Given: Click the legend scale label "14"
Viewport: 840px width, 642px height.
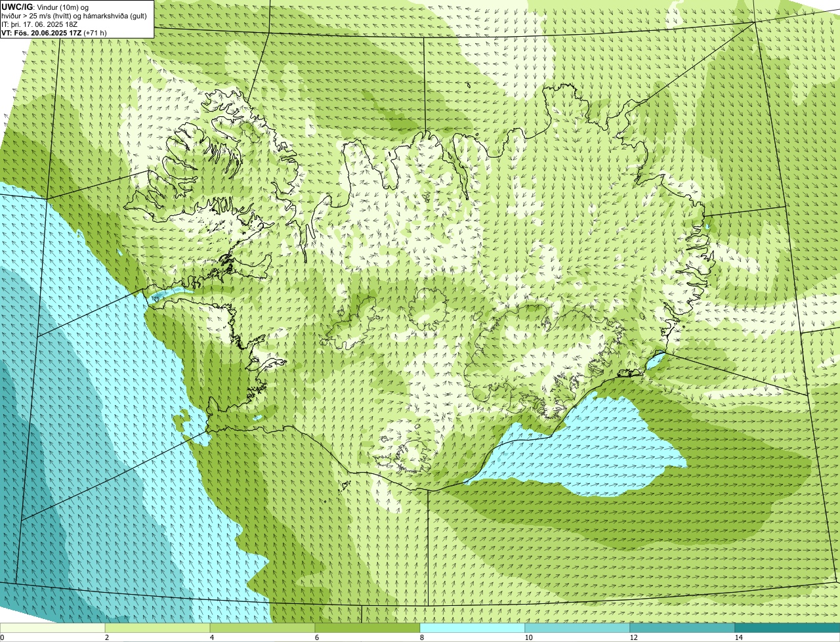Looking at the screenshot, I should pos(738,637).
